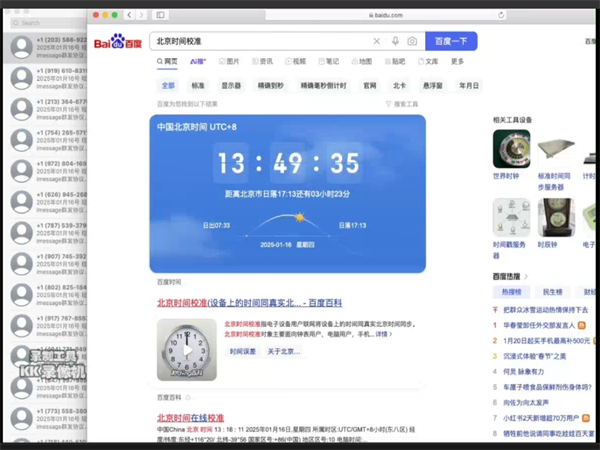Open image search via camera icon
This screenshot has width=600, height=450.
(x=412, y=41)
